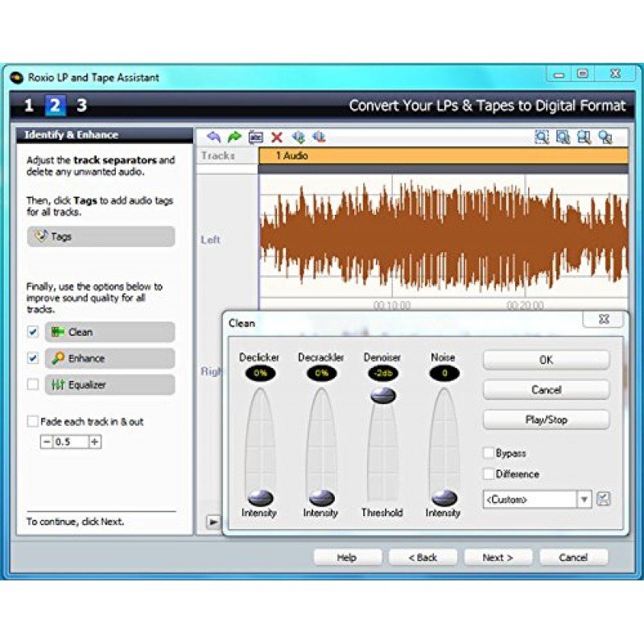
Task: Click OK in the Clean dialog
Action: (546, 360)
